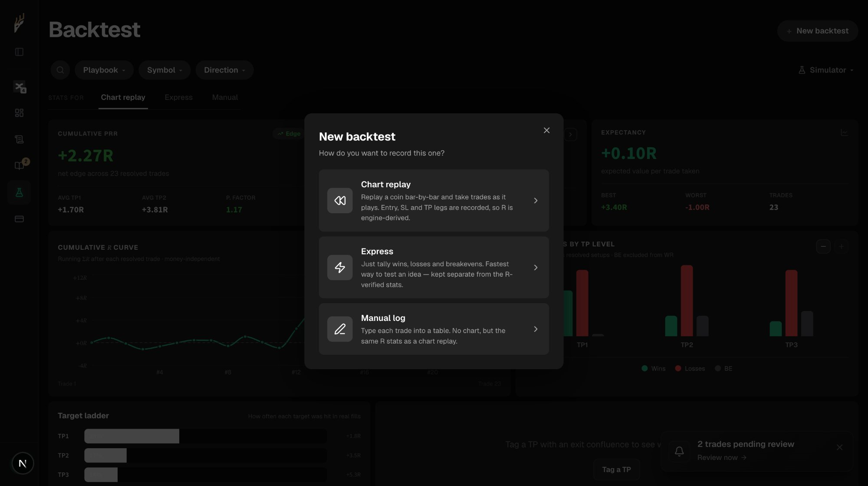Expand the Manual log chevron arrow
The width and height of the screenshot is (868, 486).
536,329
